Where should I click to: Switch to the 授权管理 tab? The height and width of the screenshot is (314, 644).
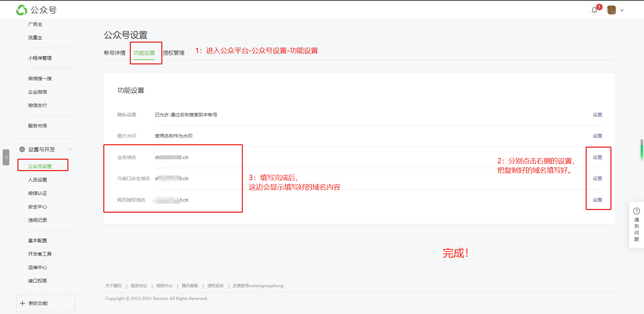(174, 53)
